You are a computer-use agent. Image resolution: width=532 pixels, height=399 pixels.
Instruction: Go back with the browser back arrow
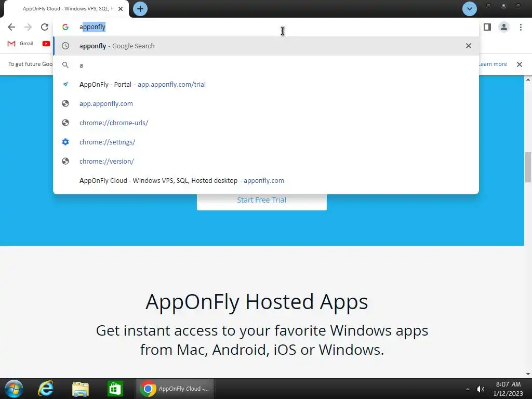11,27
